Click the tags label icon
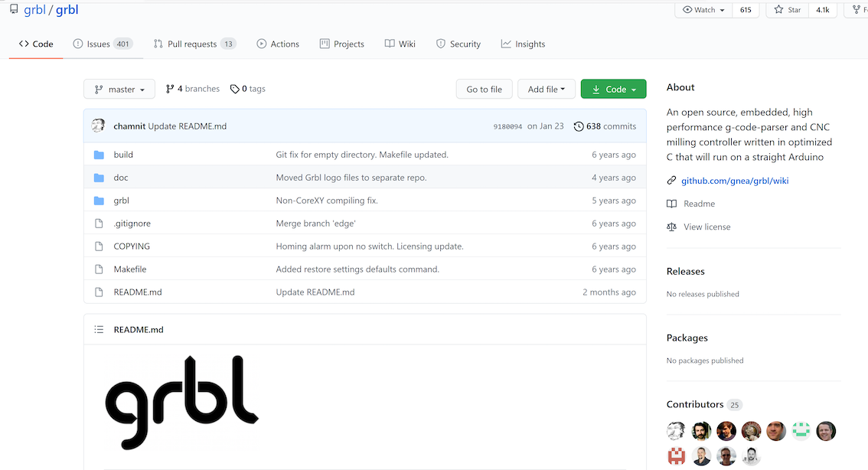This screenshot has width=868, height=470. [x=235, y=89]
